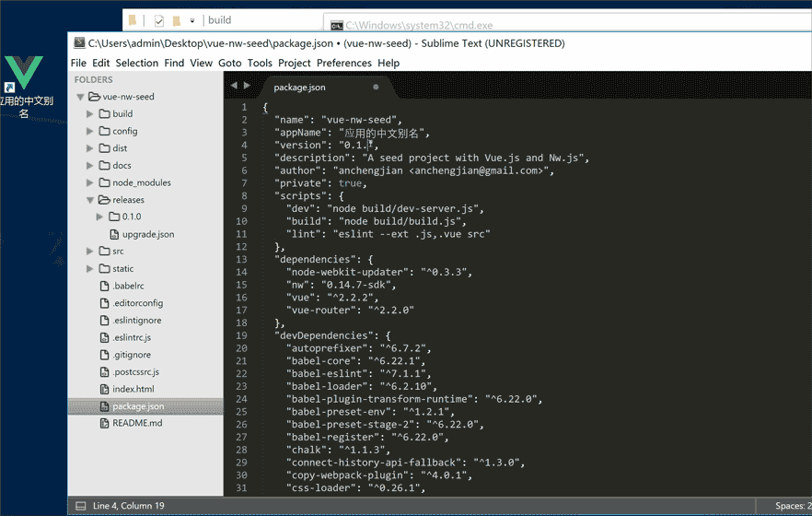Click the package.json file icon in sidebar
812x516 pixels.
click(105, 406)
